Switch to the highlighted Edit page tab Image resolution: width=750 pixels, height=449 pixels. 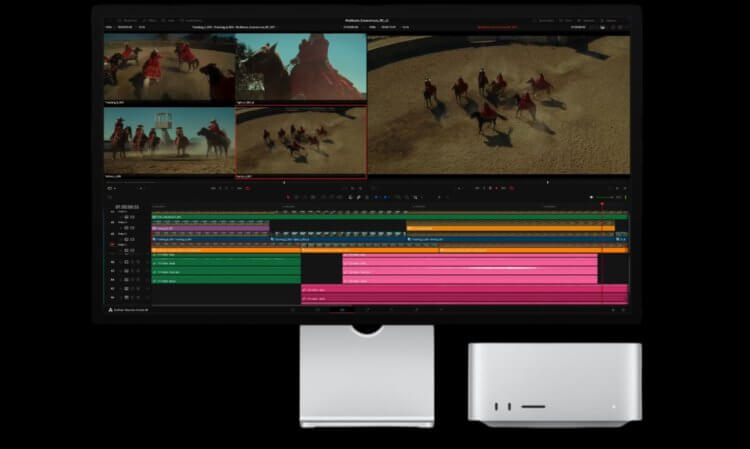click(x=342, y=310)
